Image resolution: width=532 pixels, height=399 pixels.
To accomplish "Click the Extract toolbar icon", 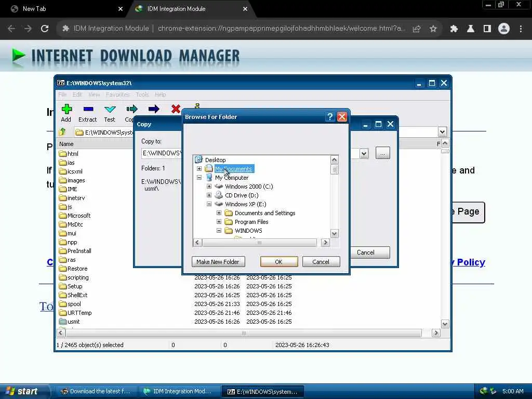I will pos(88,113).
